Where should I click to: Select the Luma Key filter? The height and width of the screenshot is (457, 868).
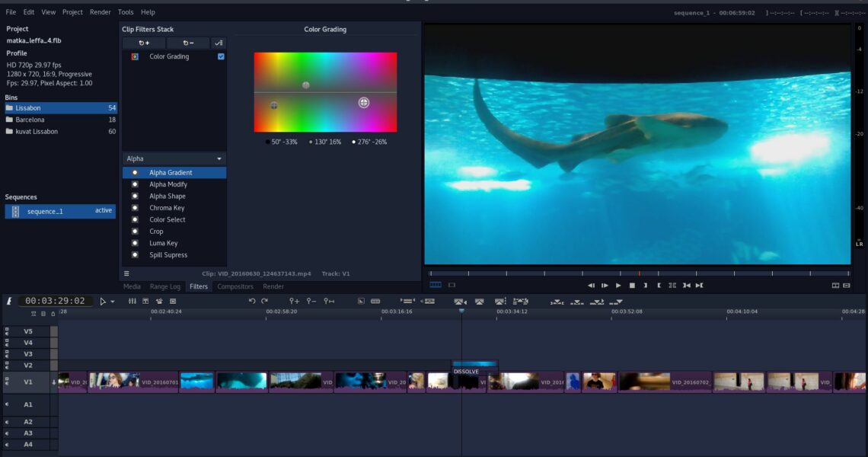(x=163, y=243)
